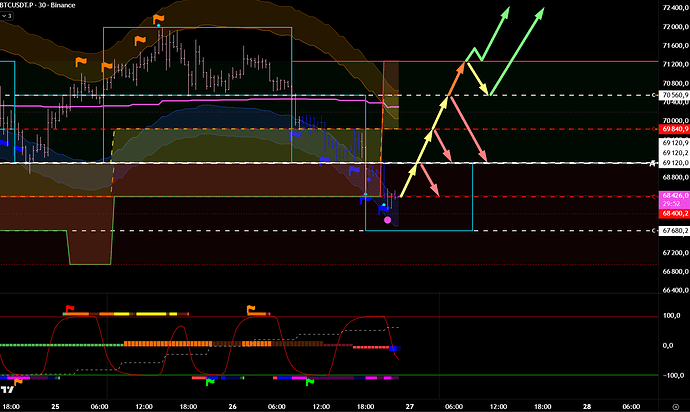Click the topmost orange flag above the candles
Screen dimensions: 690x412
pyautogui.click(x=157, y=20)
